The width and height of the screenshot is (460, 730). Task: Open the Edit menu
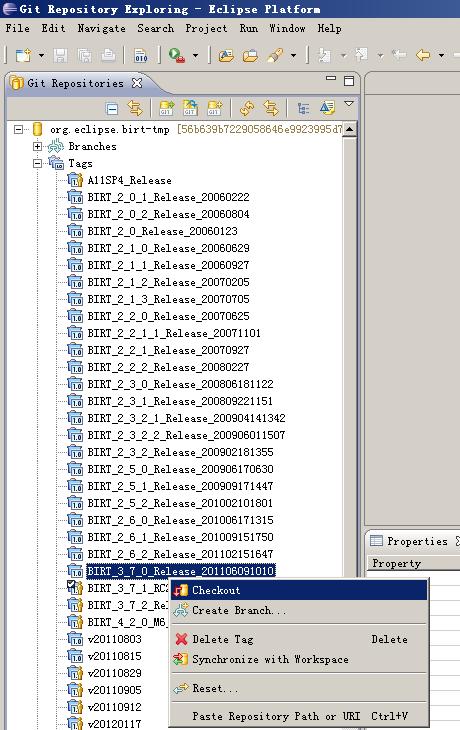pos(54,28)
